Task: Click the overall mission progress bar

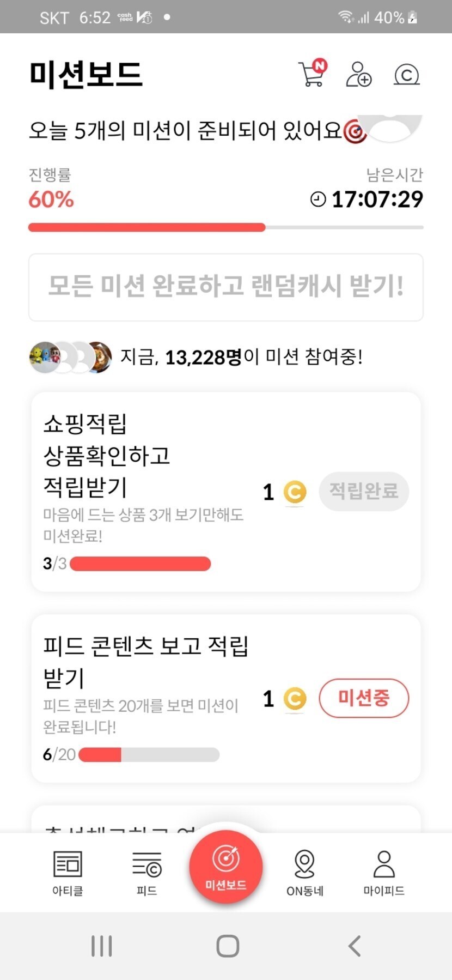Action: (226, 227)
